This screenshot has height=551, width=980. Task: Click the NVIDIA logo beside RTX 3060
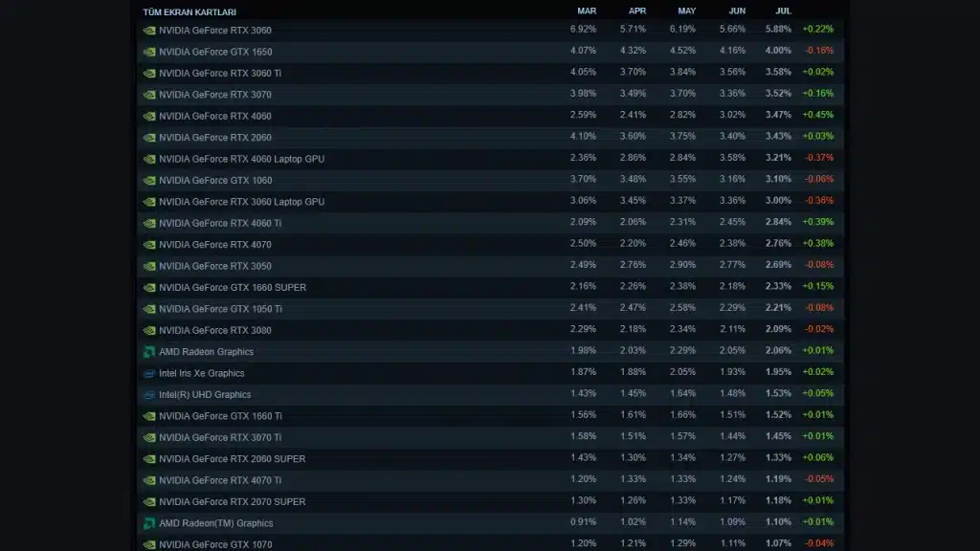point(149,30)
